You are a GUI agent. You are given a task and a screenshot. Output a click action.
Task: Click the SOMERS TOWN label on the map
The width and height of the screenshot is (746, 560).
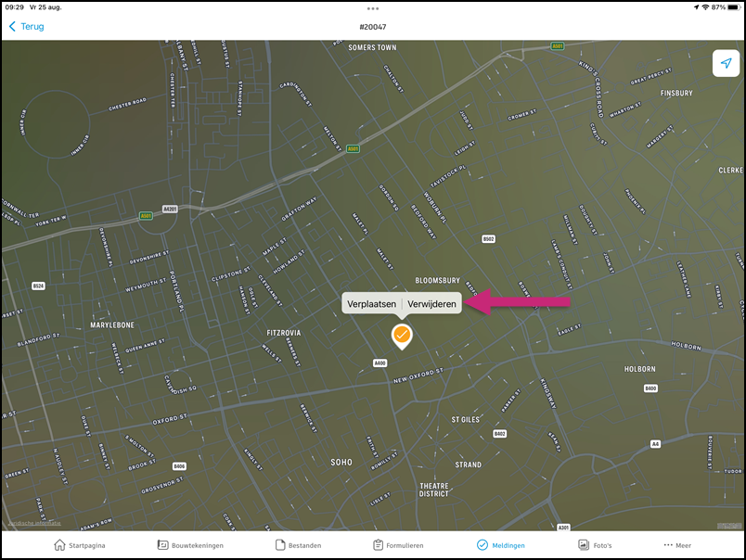coord(372,47)
